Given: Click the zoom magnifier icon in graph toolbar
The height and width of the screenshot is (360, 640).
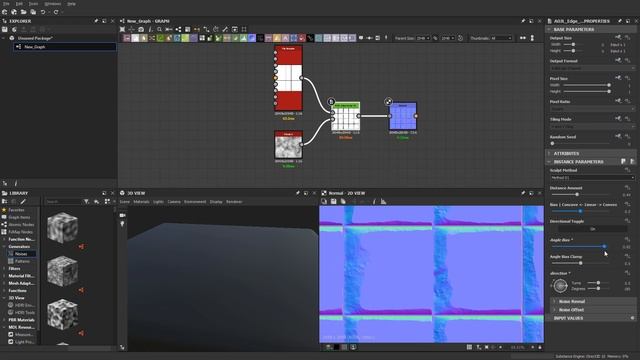Looking at the screenshot, I should point(159,29).
